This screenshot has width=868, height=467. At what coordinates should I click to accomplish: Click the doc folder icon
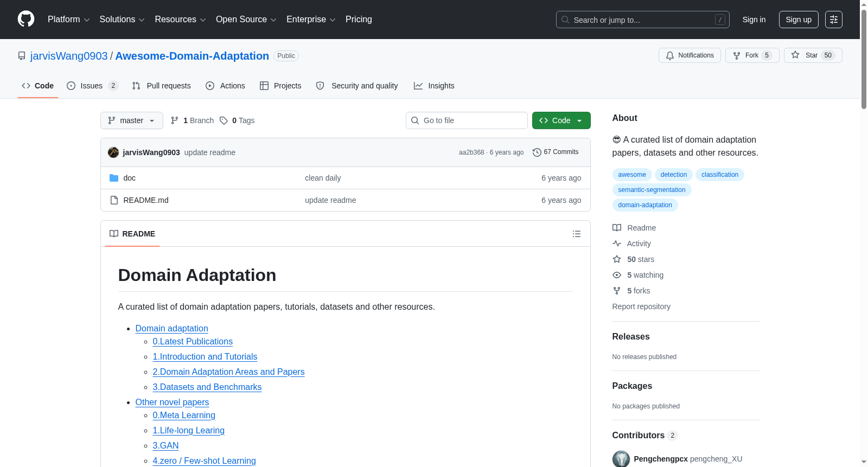[x=114, y=178]
